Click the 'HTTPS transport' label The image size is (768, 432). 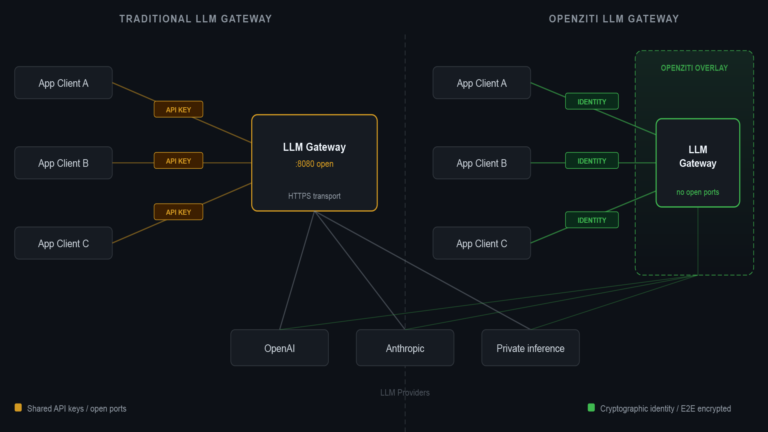pyautogui.click(x=314, y=196)
